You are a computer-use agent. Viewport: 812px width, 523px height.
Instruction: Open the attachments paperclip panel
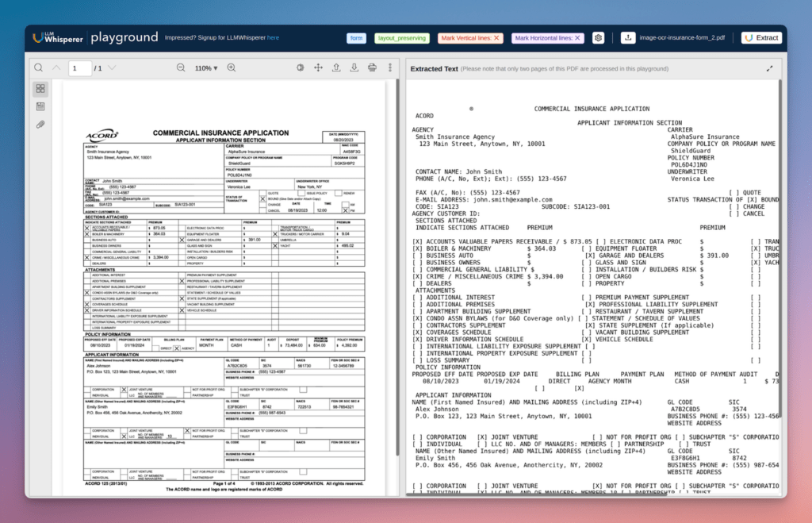(x=40, y=125)
